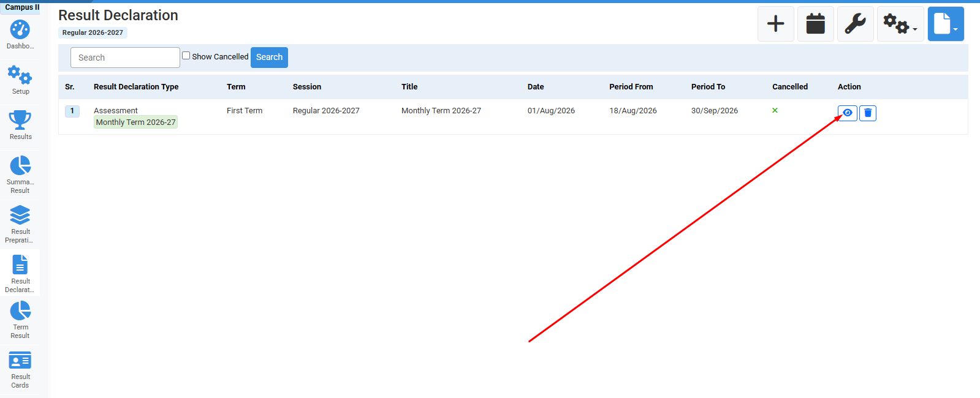Viewport: 980px width, 398px height.
Task: Click the serial number 1 badge
Action: 72,111
